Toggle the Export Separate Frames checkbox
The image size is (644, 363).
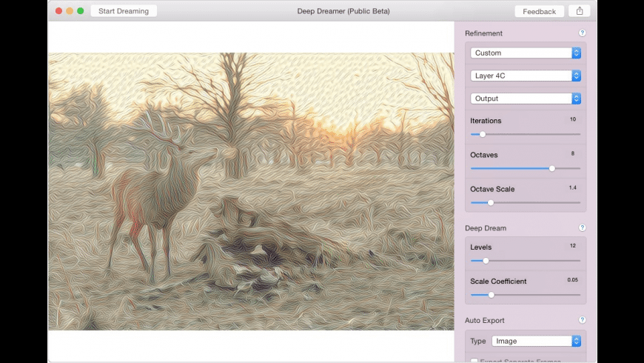(474, 361)
